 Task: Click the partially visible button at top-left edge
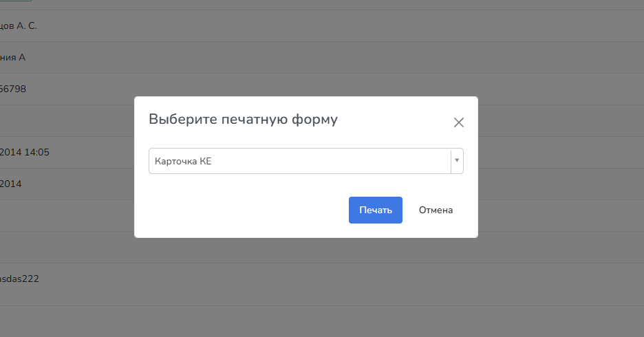[15, 1]
